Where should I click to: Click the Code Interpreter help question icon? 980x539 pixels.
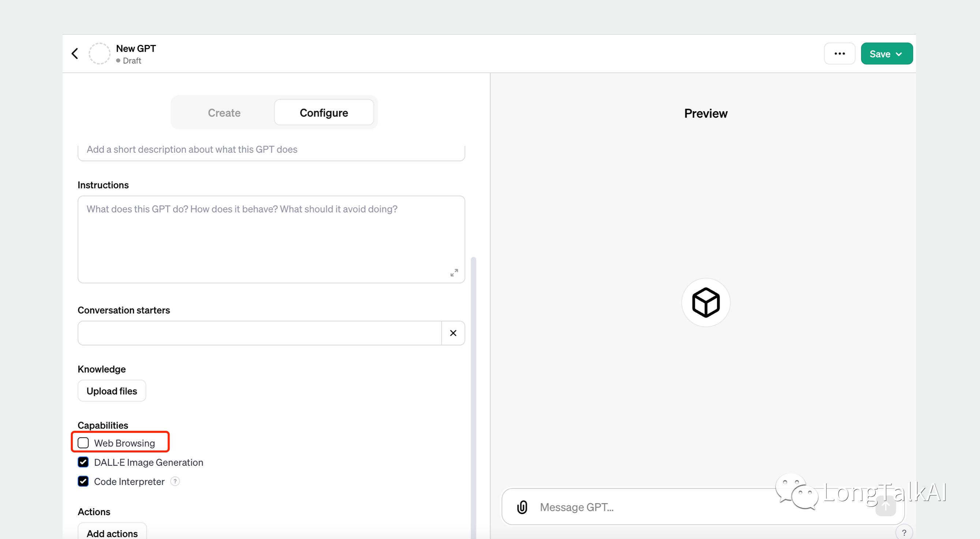click(x=175, y=481)
